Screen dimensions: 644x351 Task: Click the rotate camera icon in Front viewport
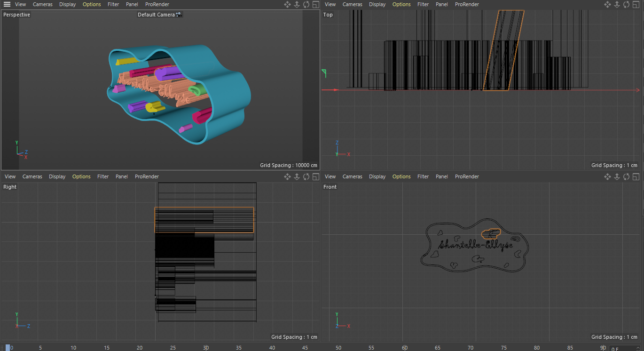tap(626, 176)
